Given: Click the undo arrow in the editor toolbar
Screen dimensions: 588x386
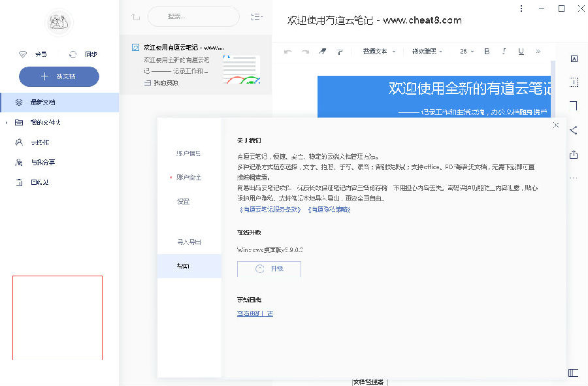Looking at the screenshot, I should (x=287, y=52).
